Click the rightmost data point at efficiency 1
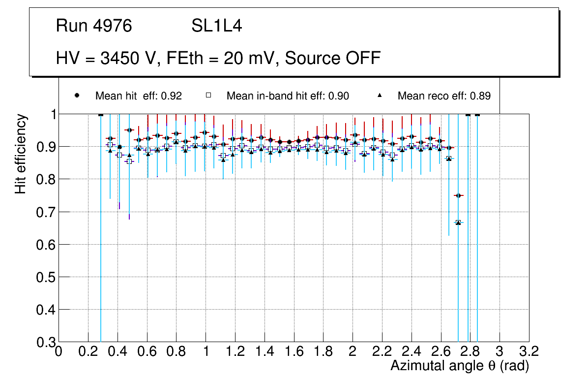Screen dimensions: 588x380 pos(477,114)
